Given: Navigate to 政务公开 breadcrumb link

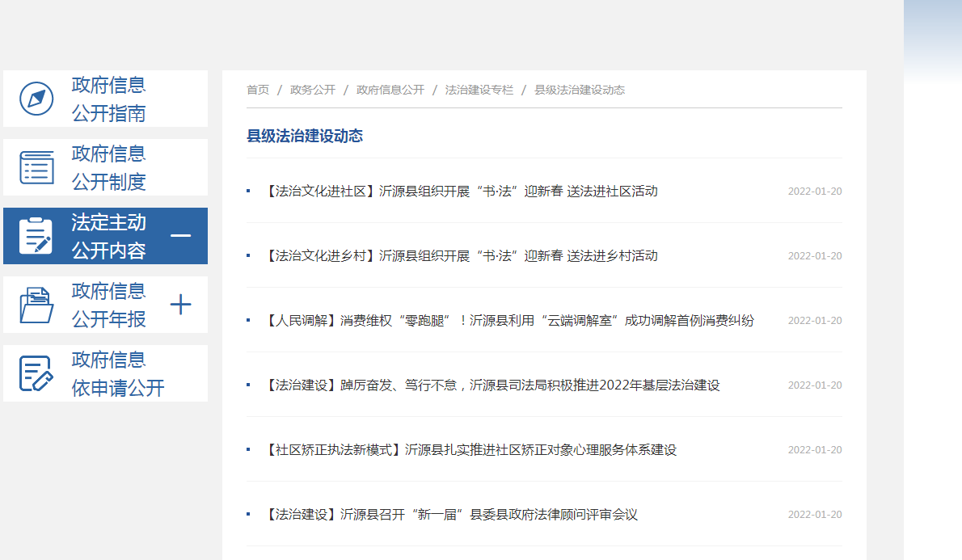Looking at the screenshot, I should tap(313, 90).
